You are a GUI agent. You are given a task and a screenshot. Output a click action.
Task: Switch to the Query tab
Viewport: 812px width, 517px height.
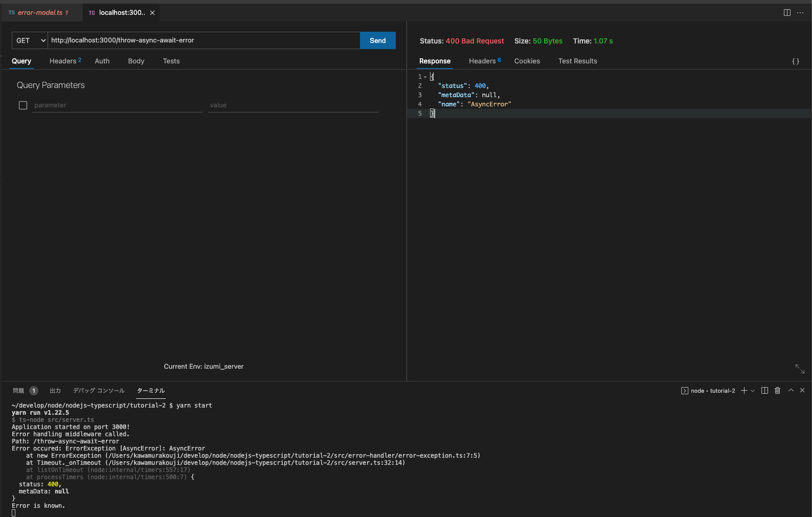[21, 61]
